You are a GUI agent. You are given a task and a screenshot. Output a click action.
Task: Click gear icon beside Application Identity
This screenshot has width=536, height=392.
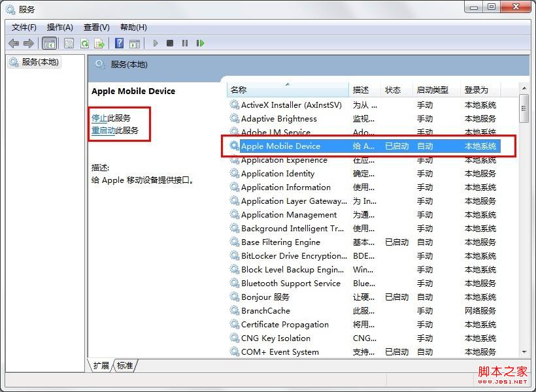click(x=235, y=173)
